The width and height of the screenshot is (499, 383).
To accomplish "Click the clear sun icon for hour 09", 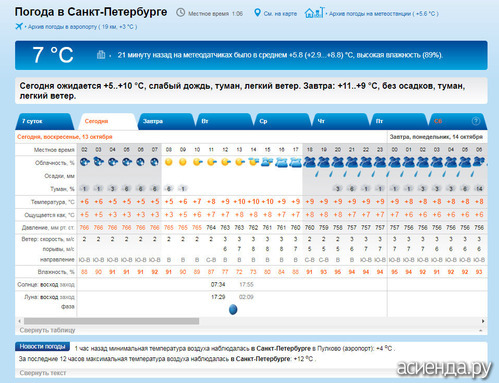I will tap(183, 162).
